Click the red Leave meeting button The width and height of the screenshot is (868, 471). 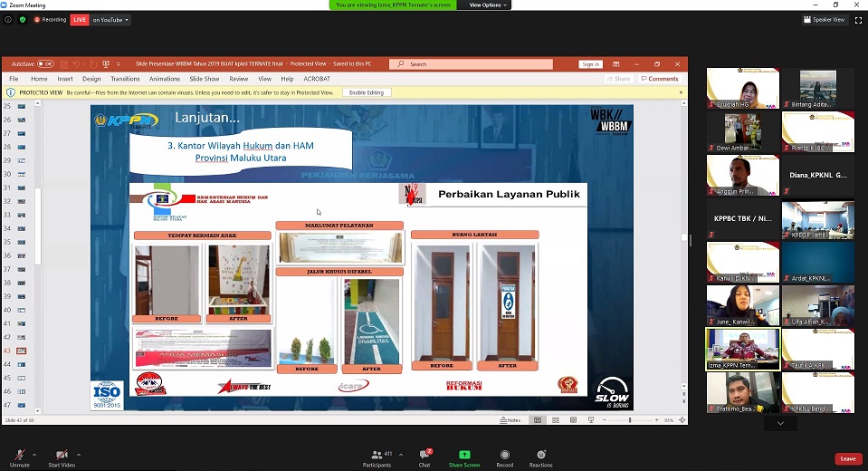[847, 458]
